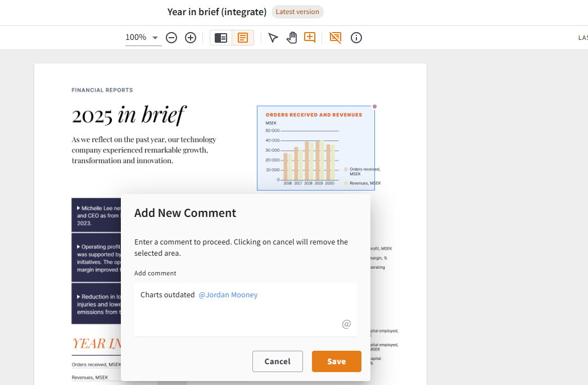Select the hand pan tool

tap(291, 38)
